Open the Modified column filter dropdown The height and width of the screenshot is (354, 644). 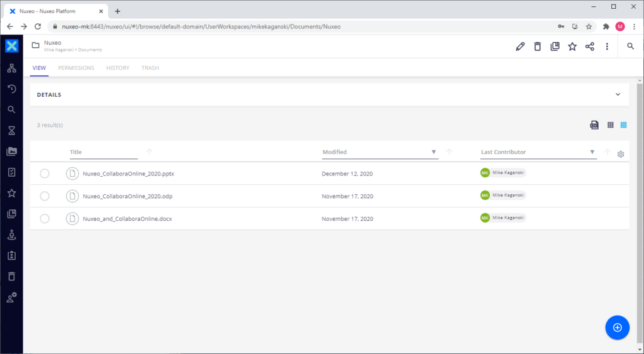433,152
